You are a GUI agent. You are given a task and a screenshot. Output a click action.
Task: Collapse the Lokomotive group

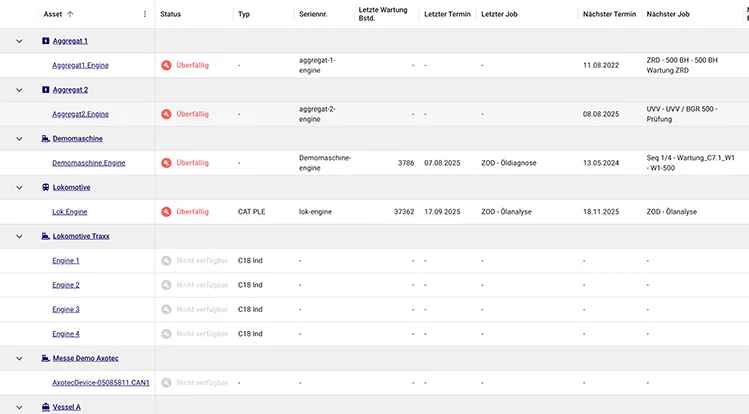[x=19, y=187]
